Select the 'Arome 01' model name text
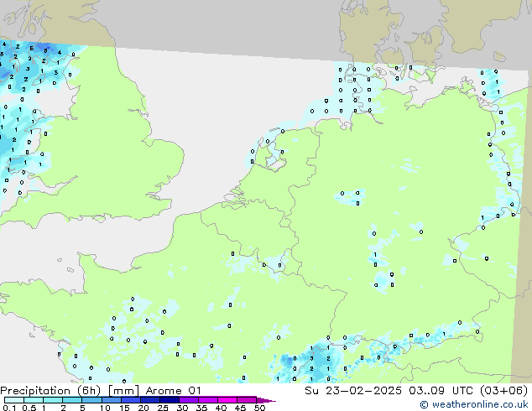532x411 pixels. (x=174, y=391)
